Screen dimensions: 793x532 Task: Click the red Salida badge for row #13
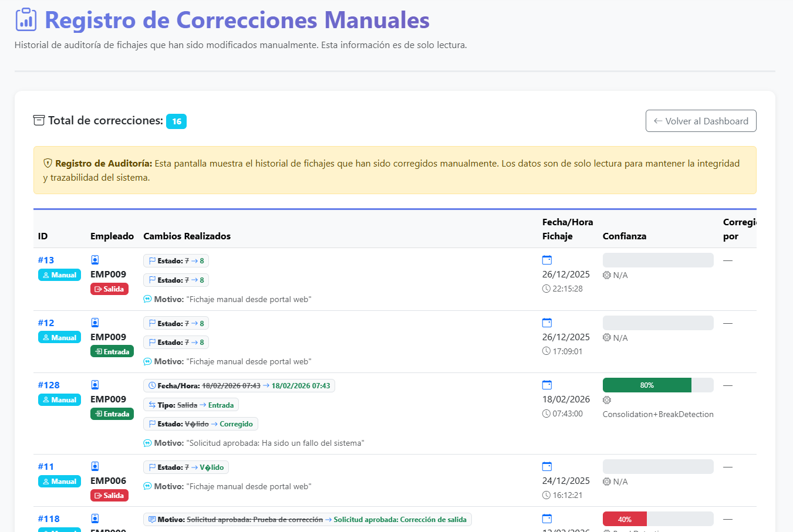109,289
